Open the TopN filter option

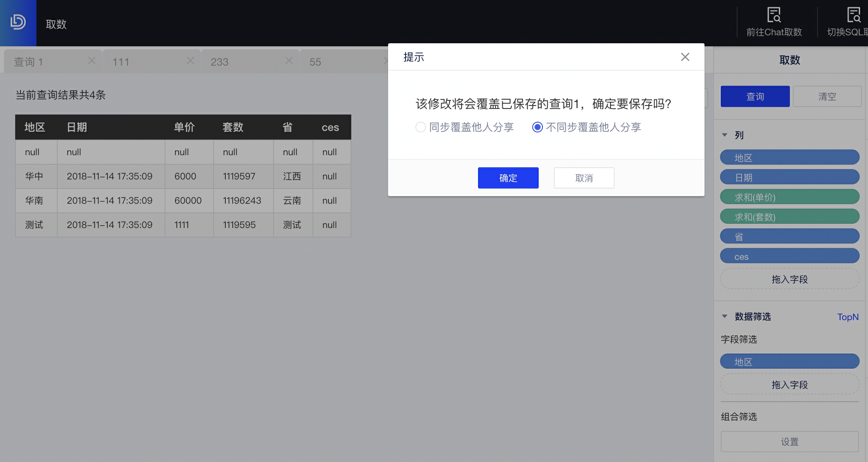click(848, 317)
